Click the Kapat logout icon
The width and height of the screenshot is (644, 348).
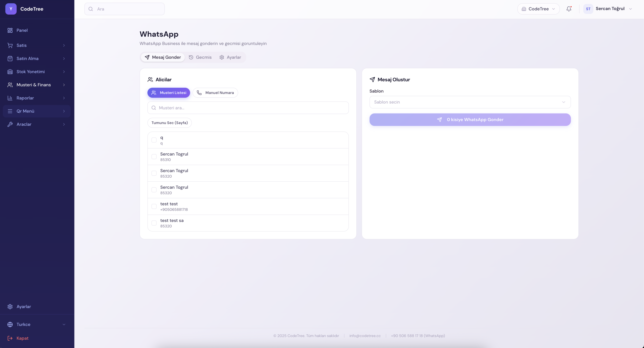point(10,338)
